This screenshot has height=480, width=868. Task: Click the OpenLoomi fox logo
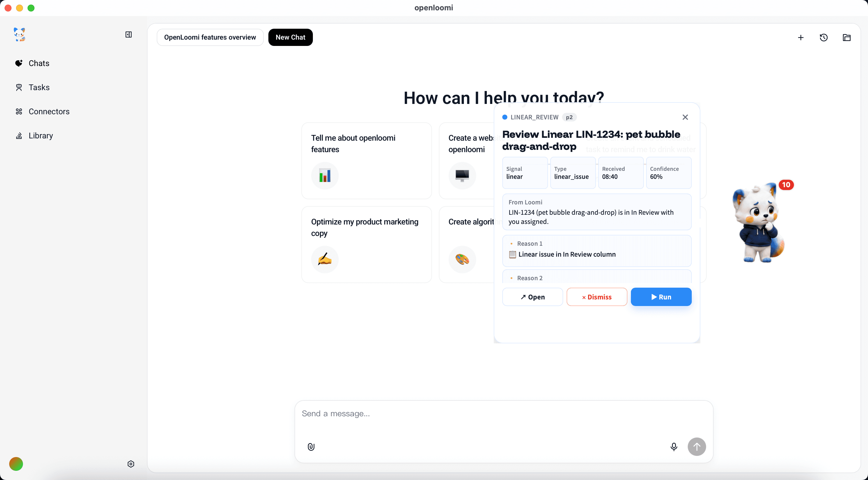pos(20,34)
